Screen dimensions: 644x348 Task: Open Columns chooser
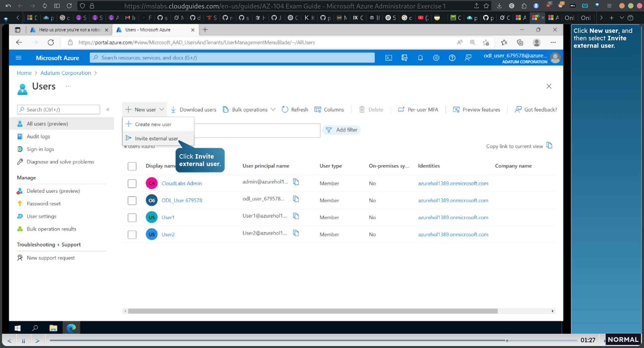pyautogui.click(x=329, y=109)
